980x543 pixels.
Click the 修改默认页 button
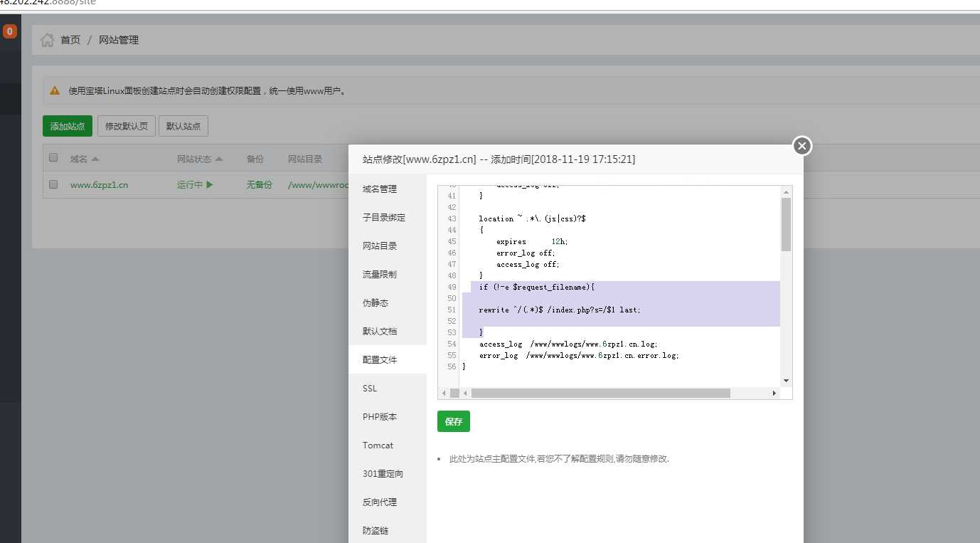126,126
